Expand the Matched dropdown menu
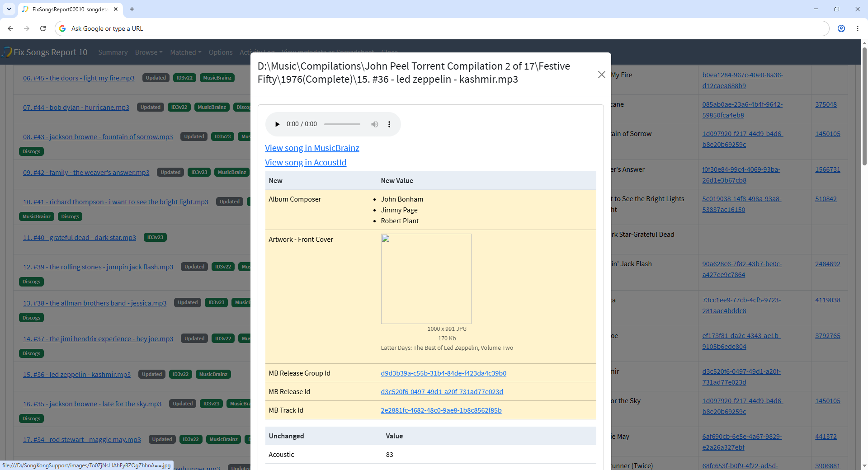The image size is (868, 470). (x=186, y=52)
